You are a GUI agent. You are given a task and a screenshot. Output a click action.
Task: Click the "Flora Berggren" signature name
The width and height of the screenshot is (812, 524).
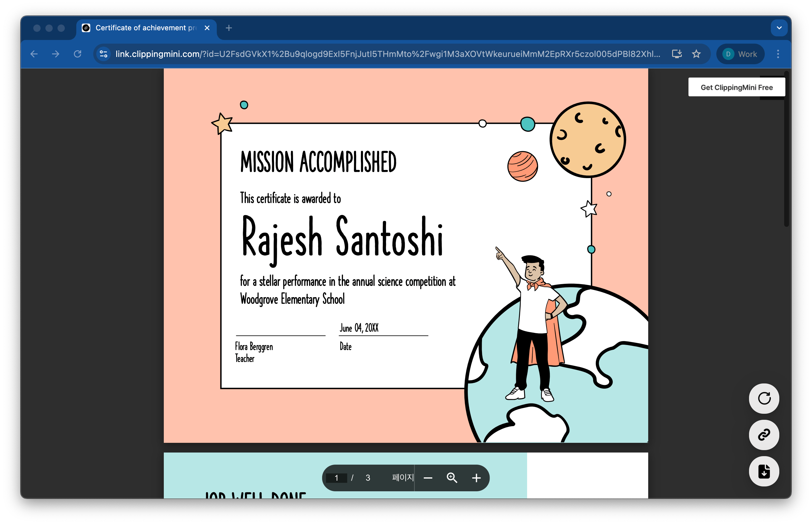click(x=254, y=347)
